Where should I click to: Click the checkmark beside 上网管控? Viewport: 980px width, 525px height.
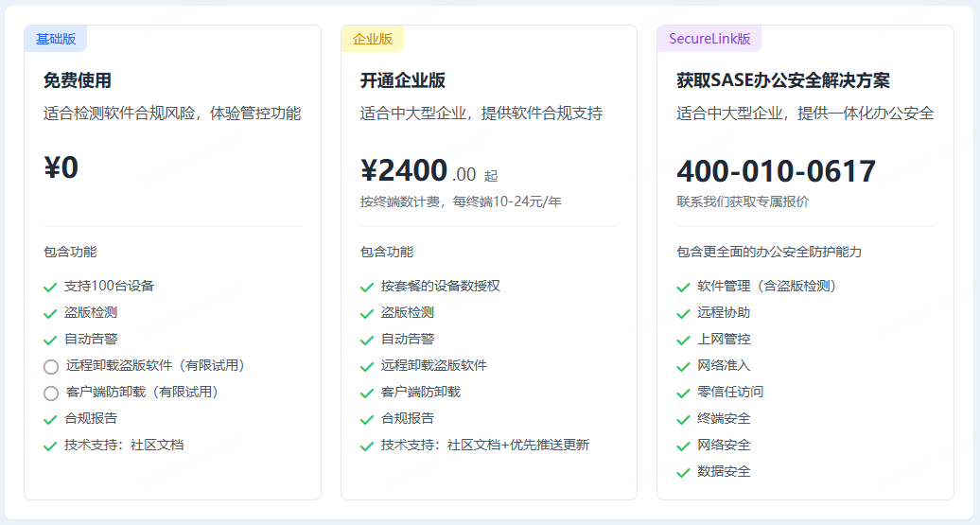pos(683,340)
